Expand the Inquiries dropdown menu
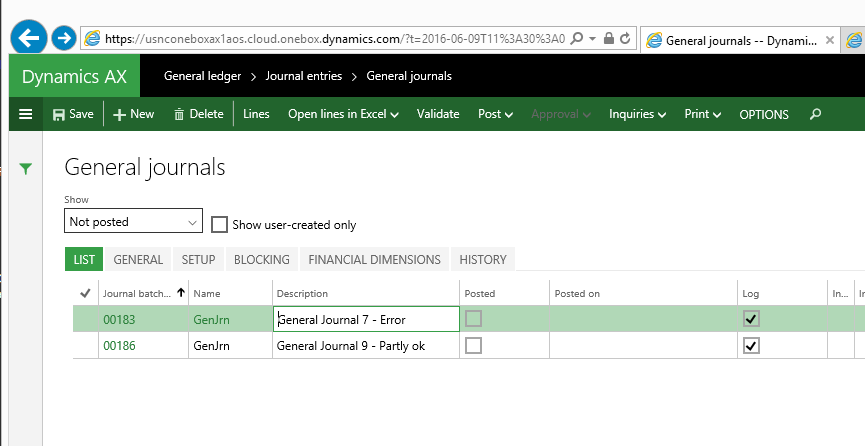Image resolution: width=865 pixels, height=446 pixels. pyautogui.click(x=637, y=114)
